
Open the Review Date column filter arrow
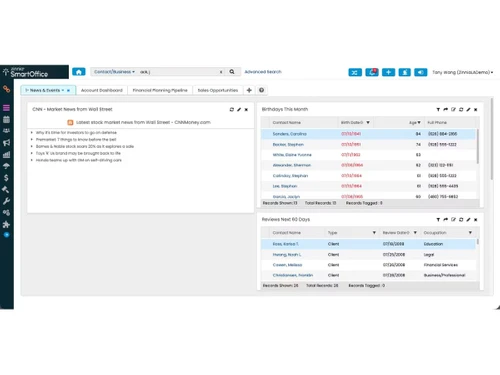[415, 233]
